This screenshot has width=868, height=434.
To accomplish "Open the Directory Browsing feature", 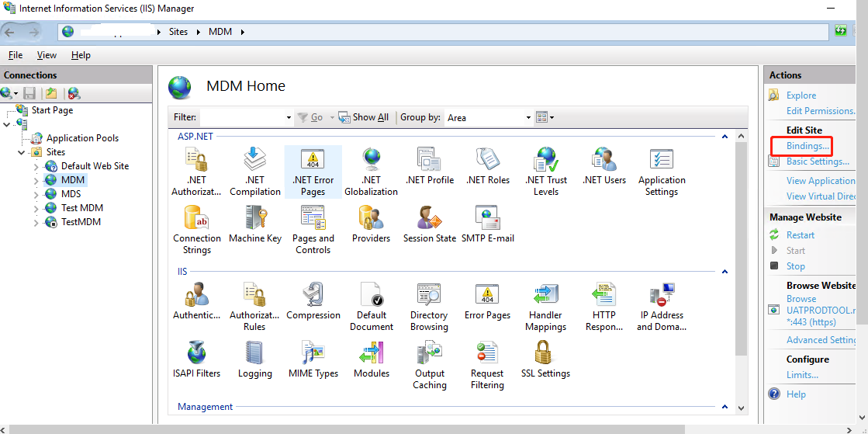I will pyautogui.click(x=429, y=307).
